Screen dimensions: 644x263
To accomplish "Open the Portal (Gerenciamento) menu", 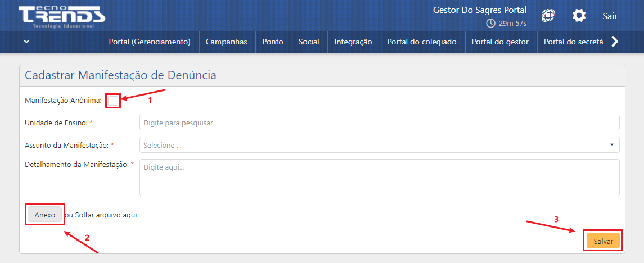I will (x=150, y=42).
